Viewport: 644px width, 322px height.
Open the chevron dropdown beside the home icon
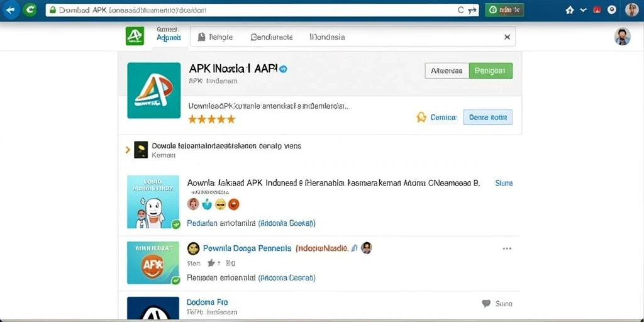(583, 10)
